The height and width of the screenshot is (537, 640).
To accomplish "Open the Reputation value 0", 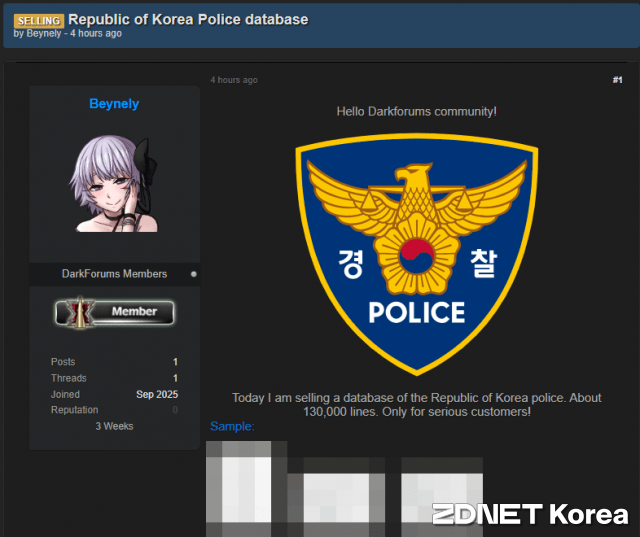I will click(x=175, y=410).
